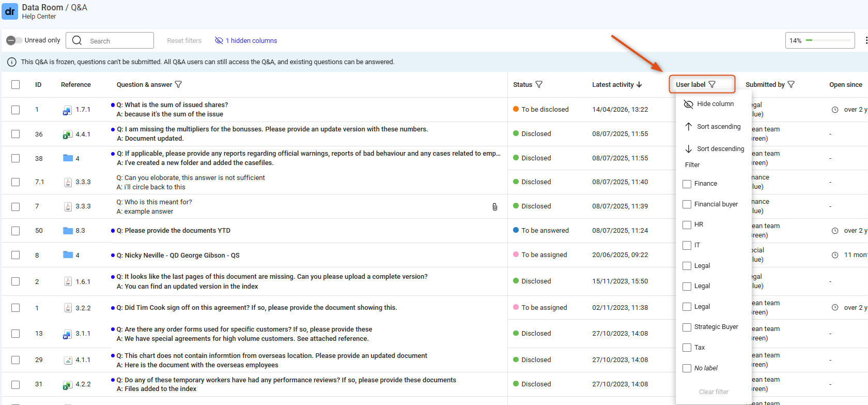
Task: Click the 14% progress bar indicator
Action: 820,40
